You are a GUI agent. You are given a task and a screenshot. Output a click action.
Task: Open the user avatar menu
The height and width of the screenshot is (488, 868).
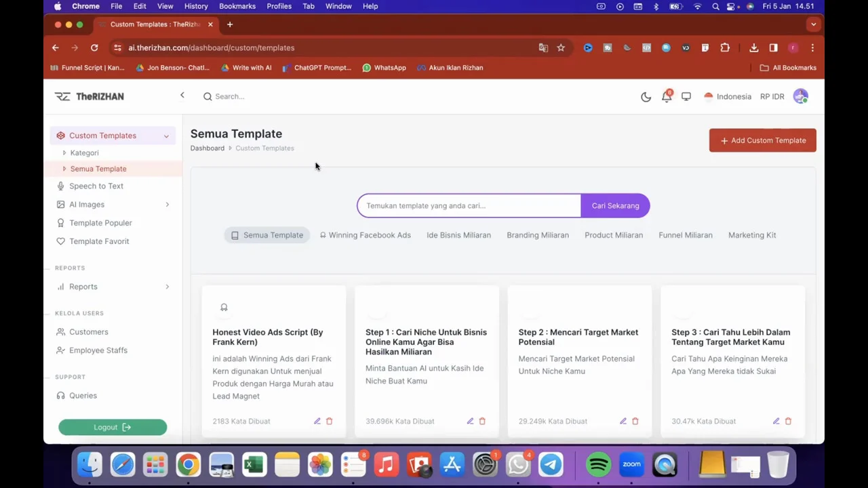[800, 96]
